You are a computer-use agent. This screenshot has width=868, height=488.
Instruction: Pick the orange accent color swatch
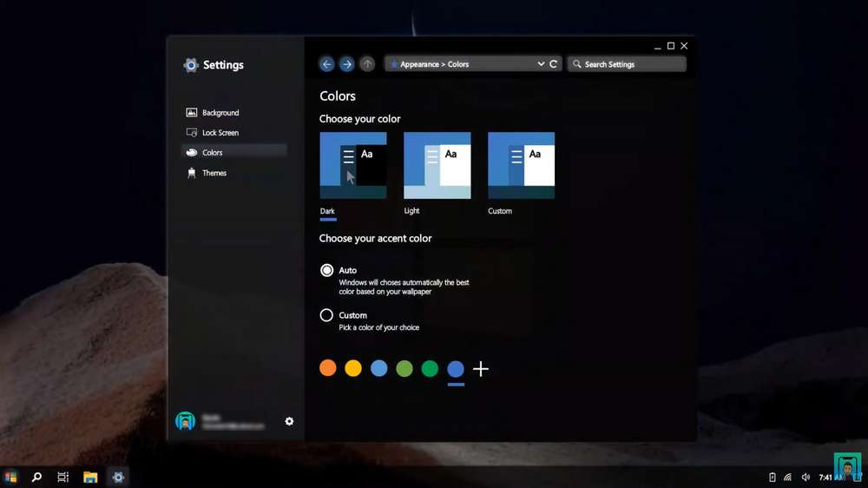tap(328, 368)
